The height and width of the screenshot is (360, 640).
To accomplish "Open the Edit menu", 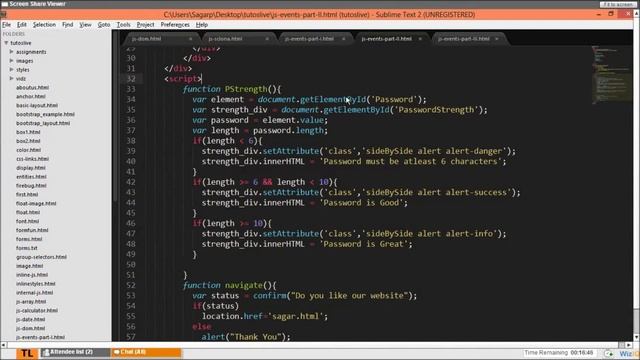I will coord(22,24).
